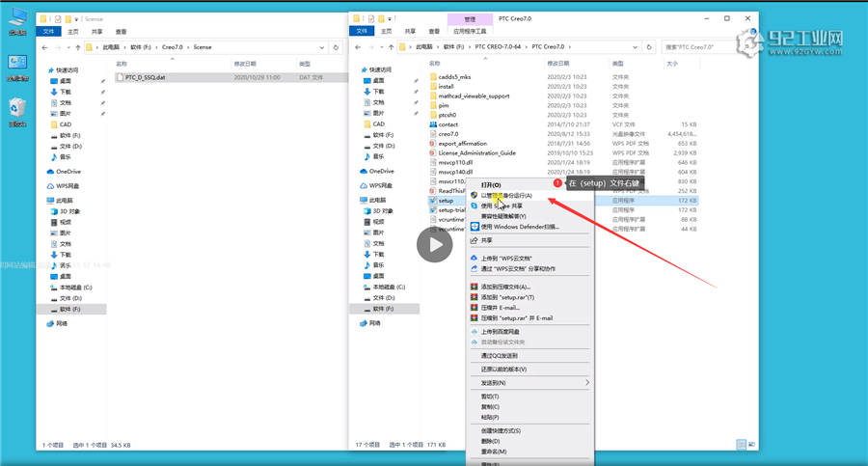Click the setup application file icon
The height and width of the screenshot is (466, 868).
[433, 201]
